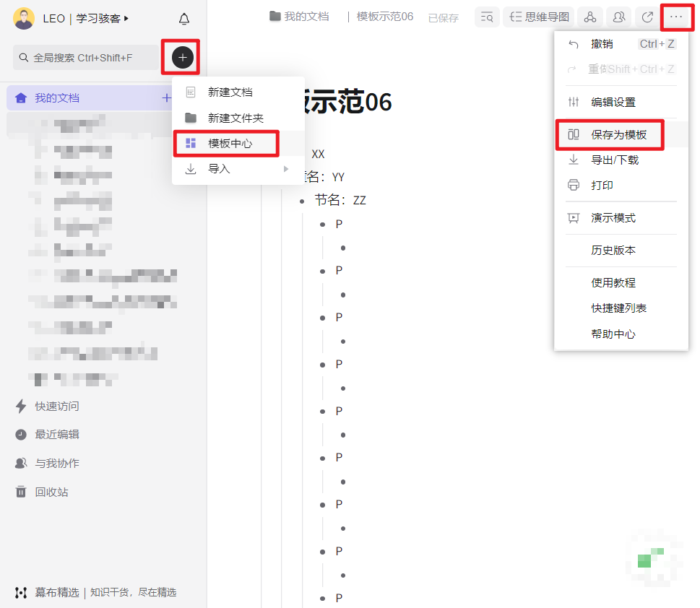Click the plus next to 我的文档
The width and height of the screenshot is (700, 608).
click(x=167, y=97)
